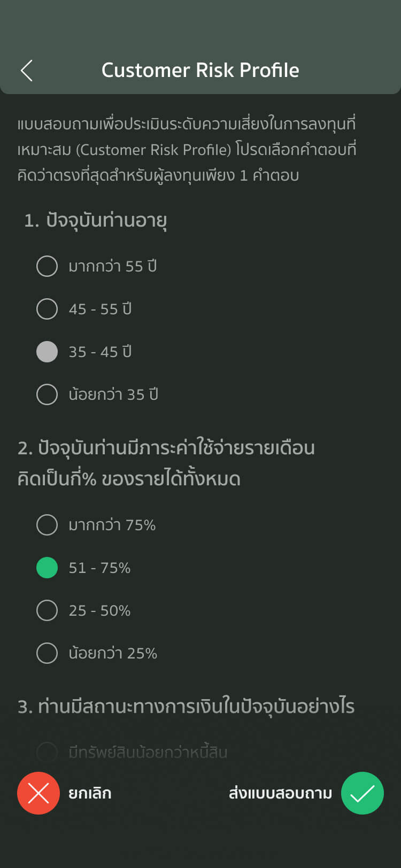Tap the red cancel X icon
The height and width of the screenshot is (868, 401).
click(x=38, y=793)
